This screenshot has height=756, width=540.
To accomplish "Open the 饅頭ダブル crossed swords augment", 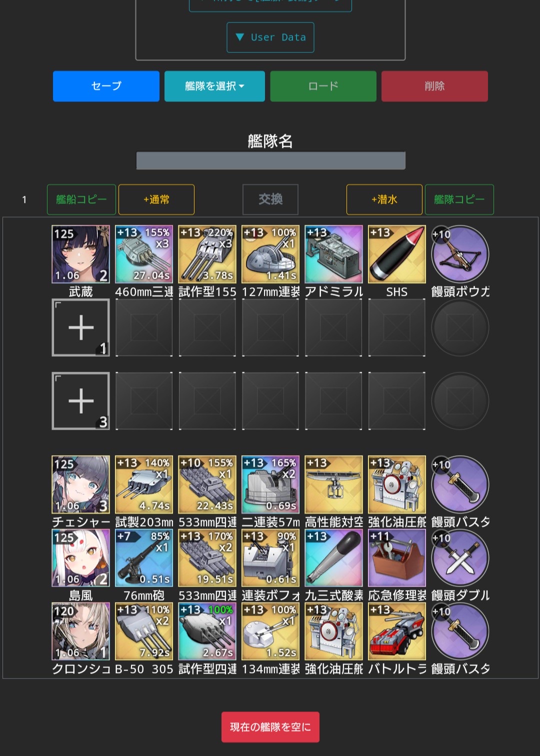I will coord(460,558).
